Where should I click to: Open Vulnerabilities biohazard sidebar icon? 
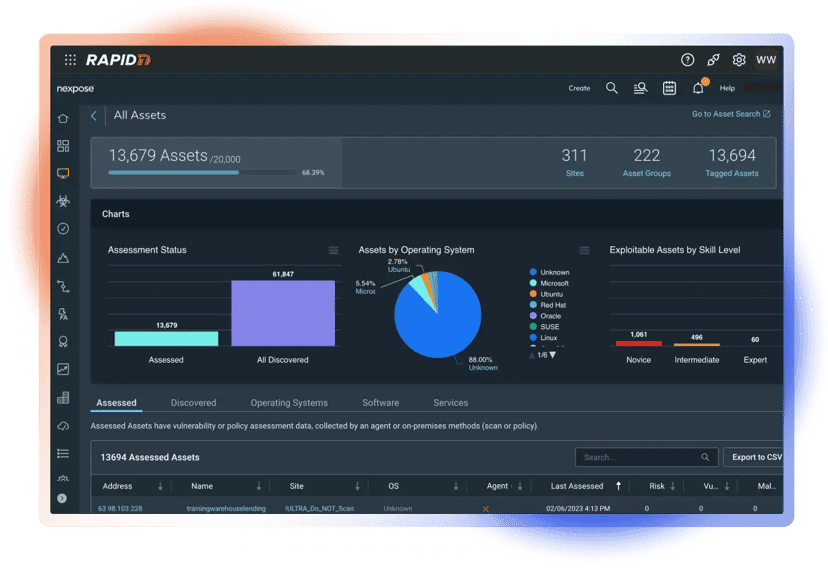coord(63,201)
